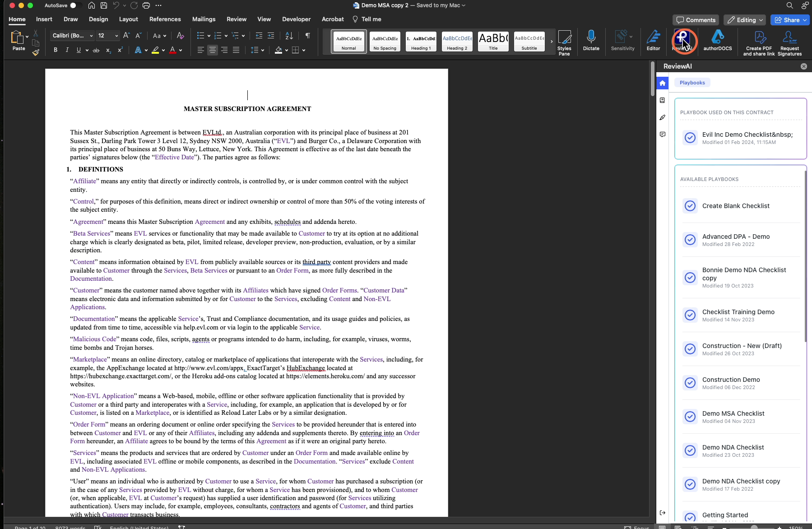Click the ReviewAI logout icon
The height and width of the screenshot is (529, 812).
663,513
